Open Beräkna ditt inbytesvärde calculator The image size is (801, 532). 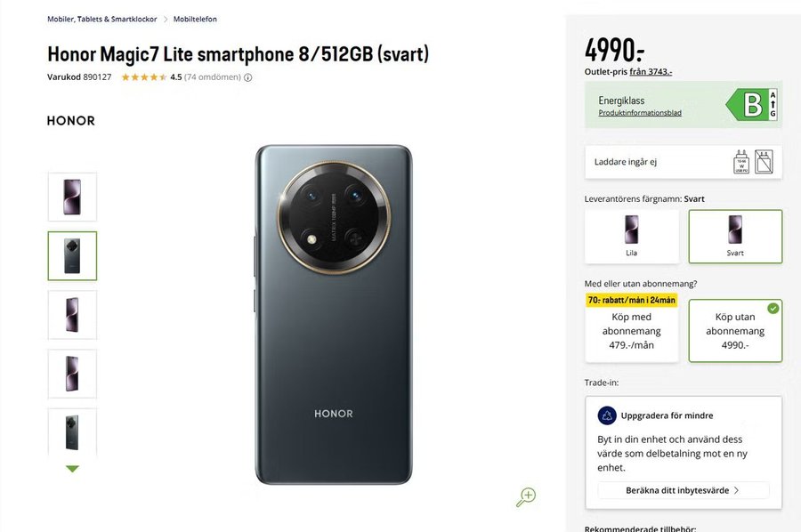pos(684,490)
